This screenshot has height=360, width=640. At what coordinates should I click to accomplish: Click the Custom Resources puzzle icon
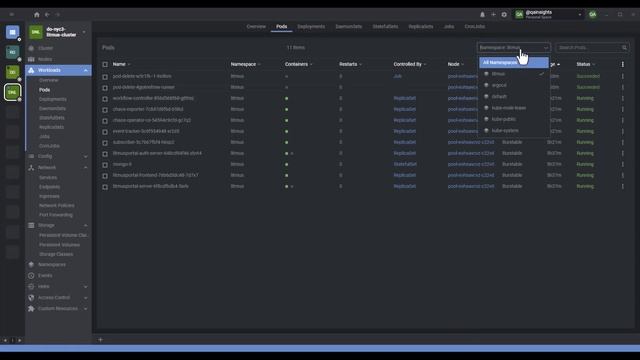click(31, 309)
